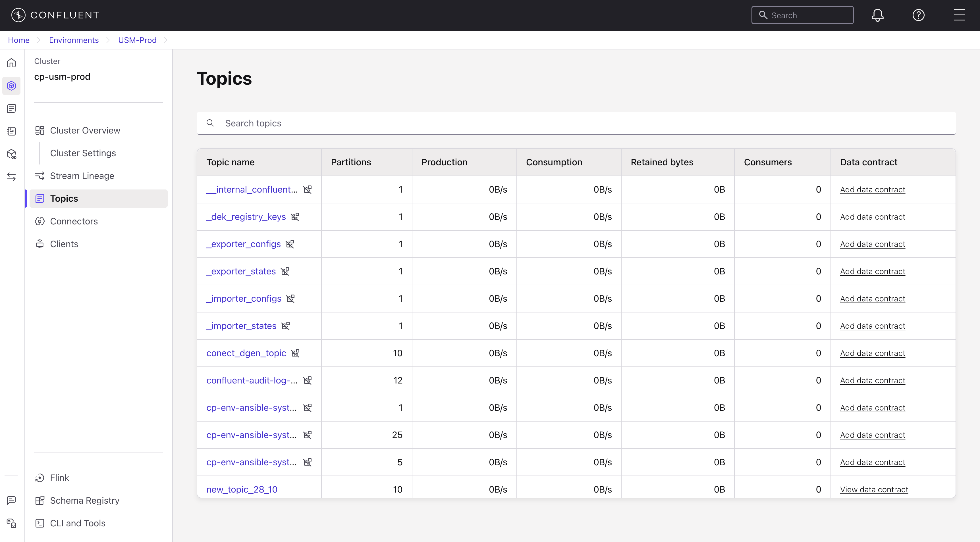Image resolution: width=980 pixels, height=542 pixels.
Task: Click the bottom-most icon in the left rail
Action: [x=11, y=523]
